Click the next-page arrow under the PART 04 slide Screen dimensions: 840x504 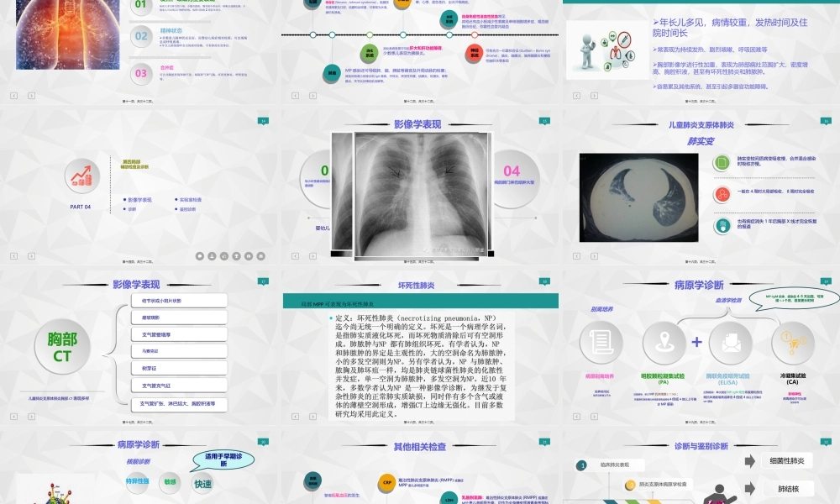tap(31, 255)
